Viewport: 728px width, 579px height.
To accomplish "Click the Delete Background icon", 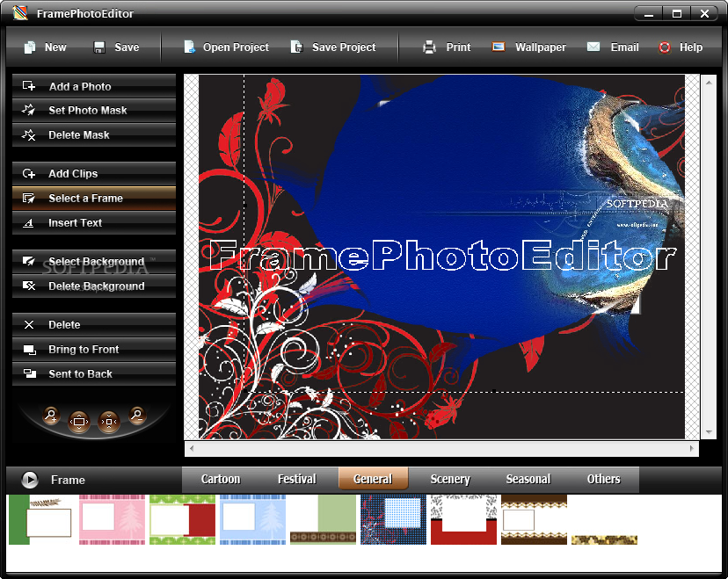I will (29, 286).
